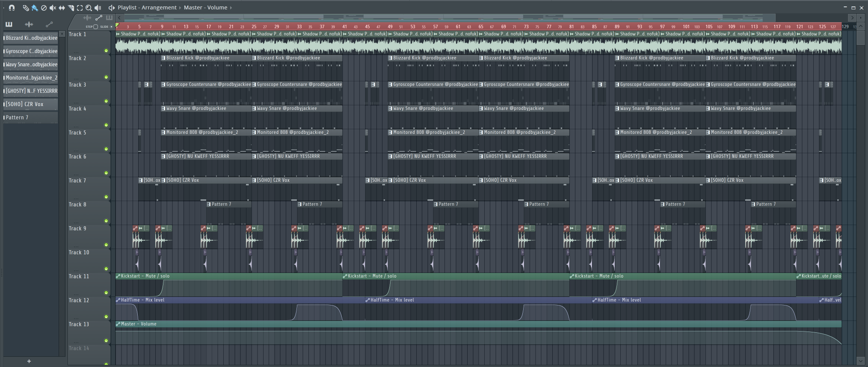The width and height of the screenshot is (868, 367).
Task: Open Master - Volume breadcrumb menu
Action: (x=206, y=8)
